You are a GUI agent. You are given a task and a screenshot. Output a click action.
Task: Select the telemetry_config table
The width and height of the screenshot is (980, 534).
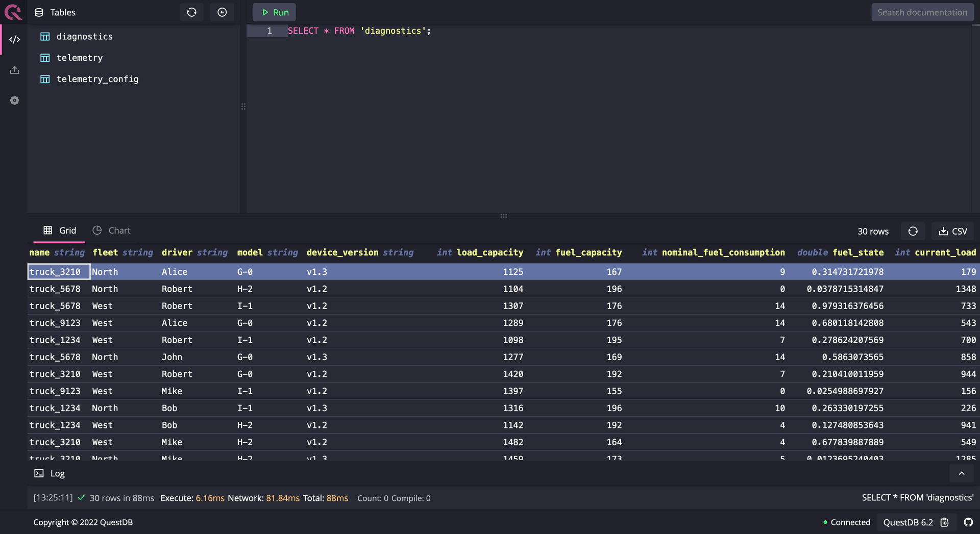click(97, 79)
